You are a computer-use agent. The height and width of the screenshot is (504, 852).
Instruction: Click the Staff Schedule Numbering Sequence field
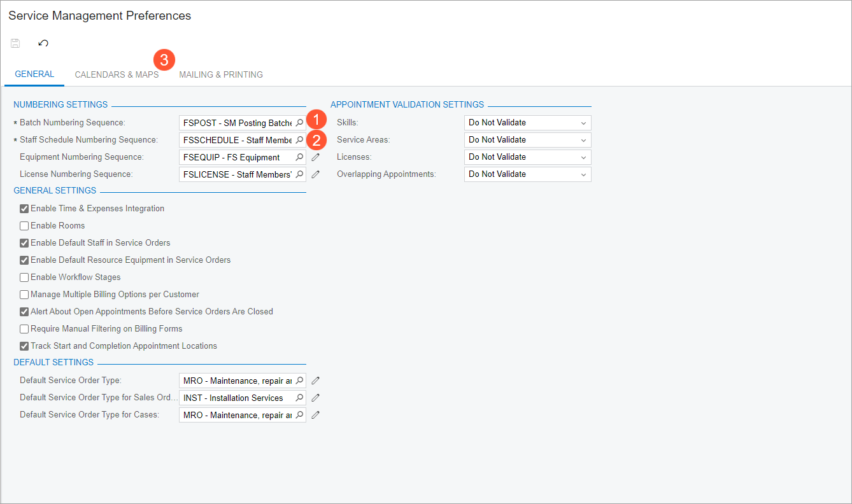point(237,140)
